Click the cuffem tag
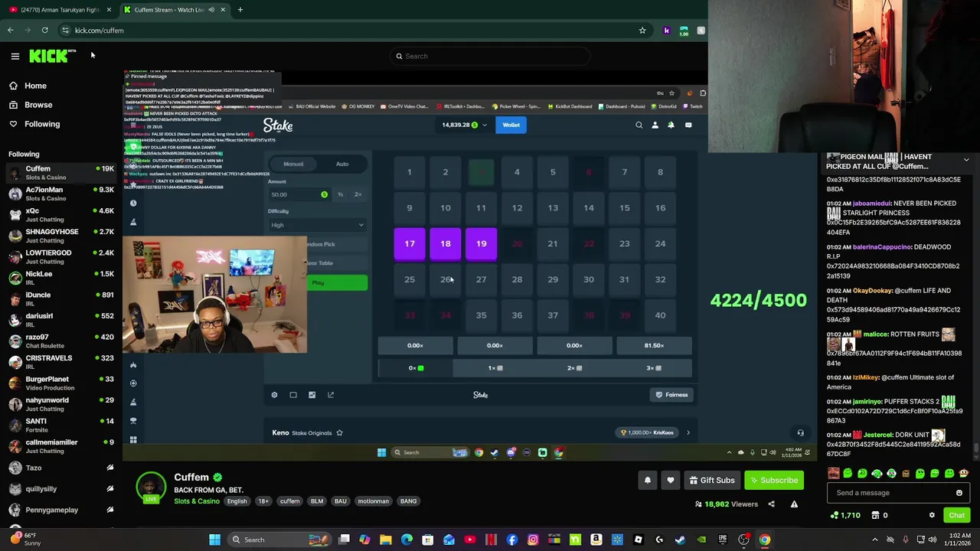980x551 pixels. click(x=289, y=501)
